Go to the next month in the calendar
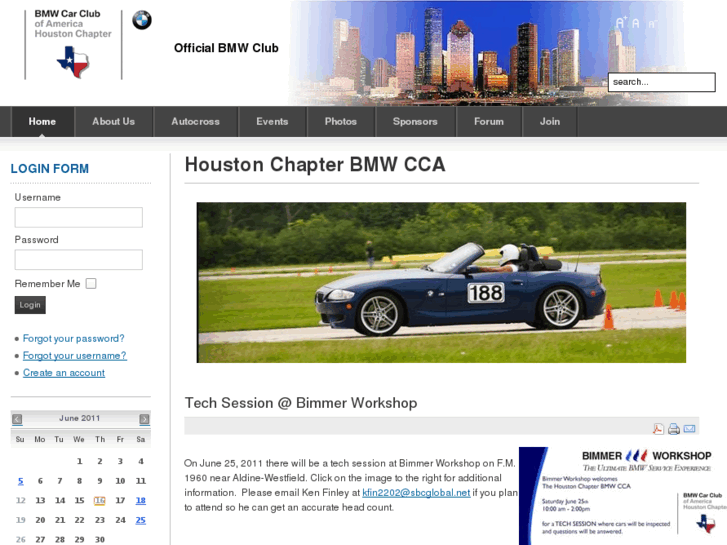Image resolution: width=727 pixels, height=545 pixels. click(144, 419)
